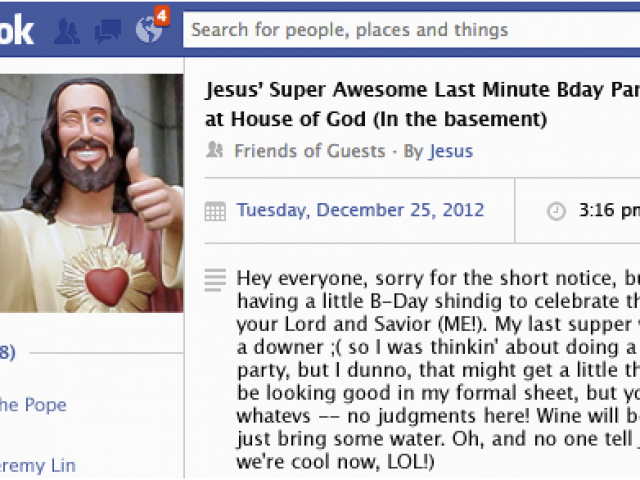Image resolution: width=640 pixels, height=480 pixels.
Task: Click the event title text
Action: (422, 104)
